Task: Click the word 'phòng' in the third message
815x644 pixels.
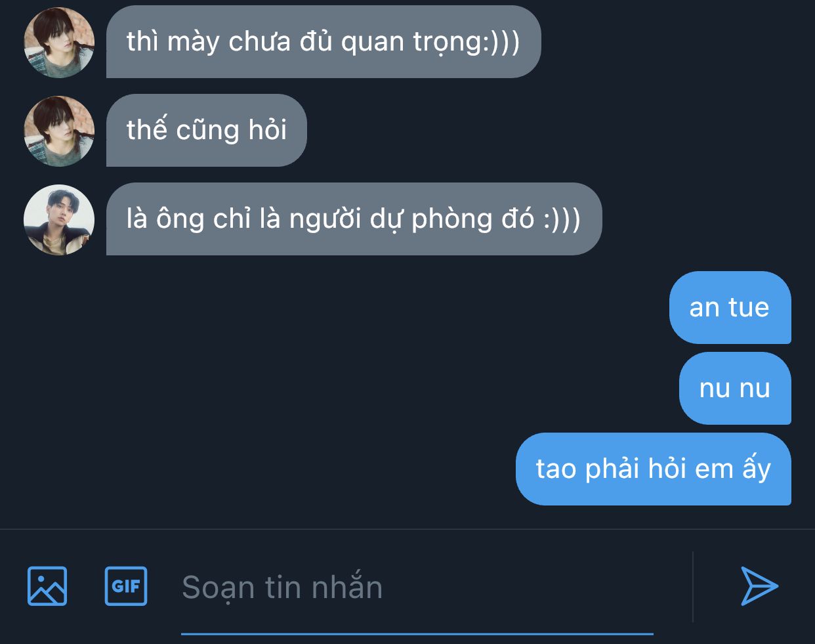Action: click(x=451, y=220)
